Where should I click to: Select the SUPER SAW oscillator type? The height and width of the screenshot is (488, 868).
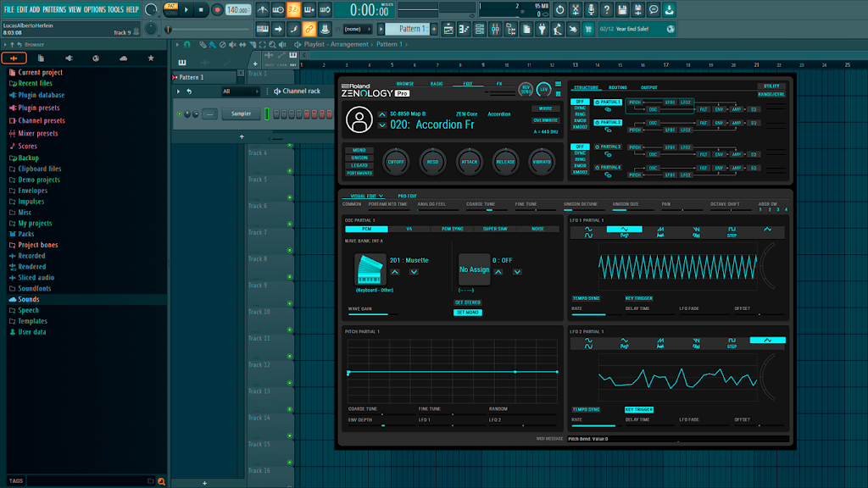point(495,229)
